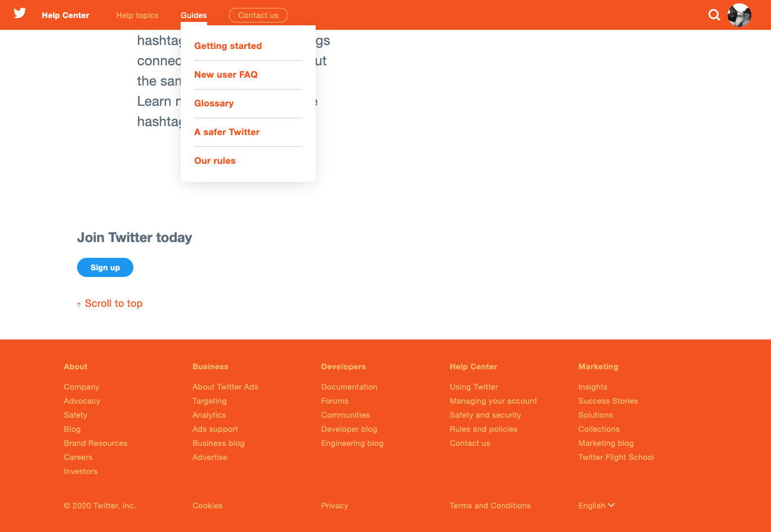Open the Advocacy footer link
The height and width of the screenshot is (532, 771).
(82, 401)
